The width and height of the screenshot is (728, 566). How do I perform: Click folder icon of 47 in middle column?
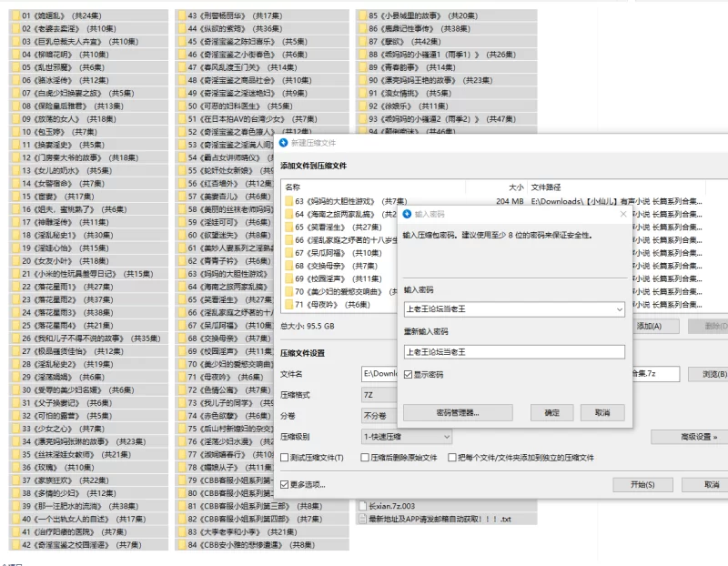pos(181,67)
